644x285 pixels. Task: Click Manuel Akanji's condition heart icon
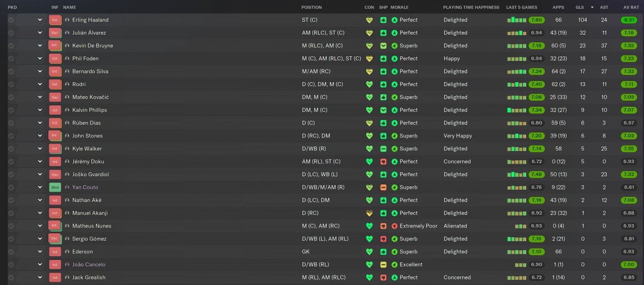pyautogui.click(x=369, y=213)
